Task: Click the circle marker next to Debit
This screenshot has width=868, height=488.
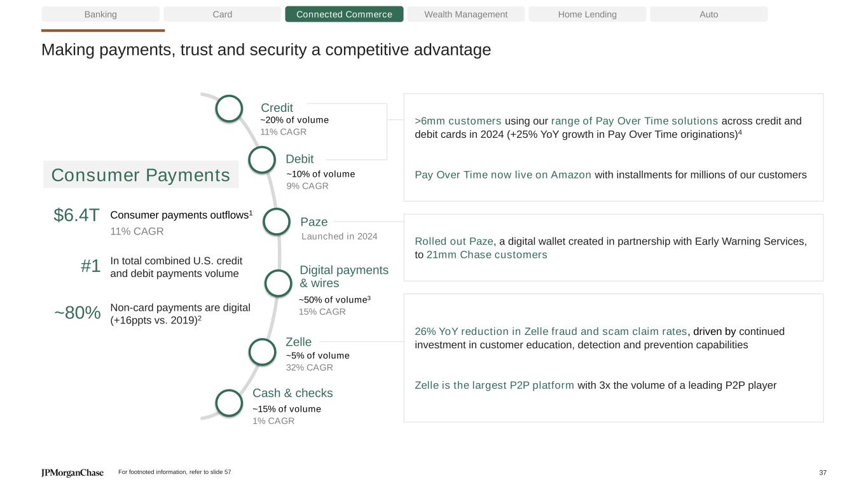Action: 261,160
